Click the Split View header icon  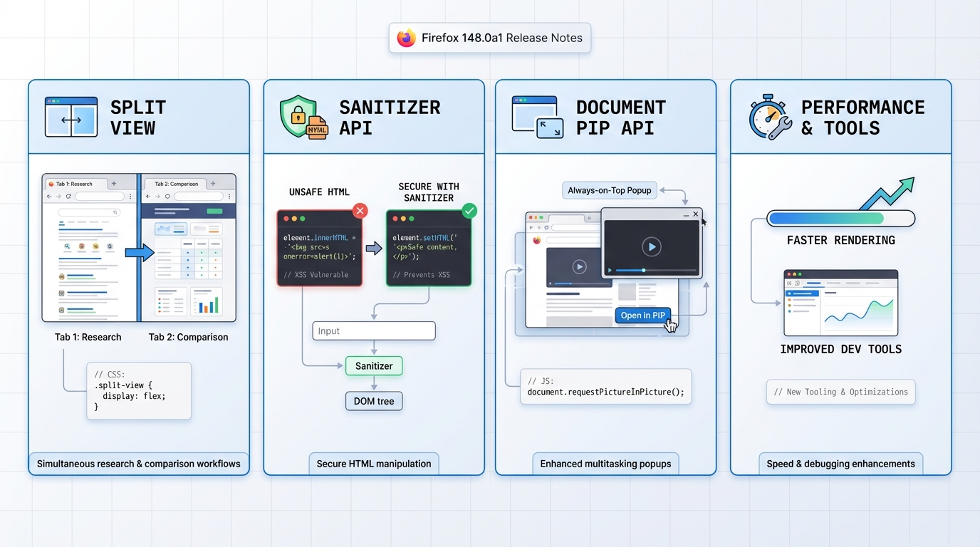[x=71, y=118]
